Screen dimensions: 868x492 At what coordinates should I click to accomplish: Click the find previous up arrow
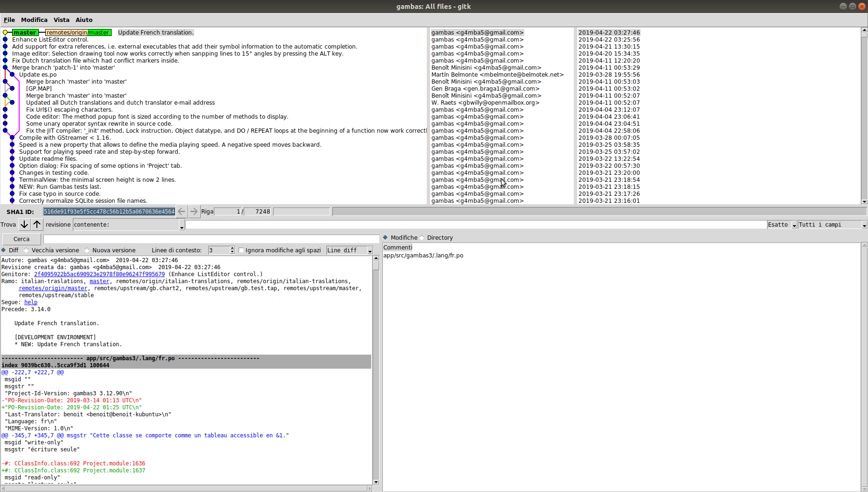37,225
